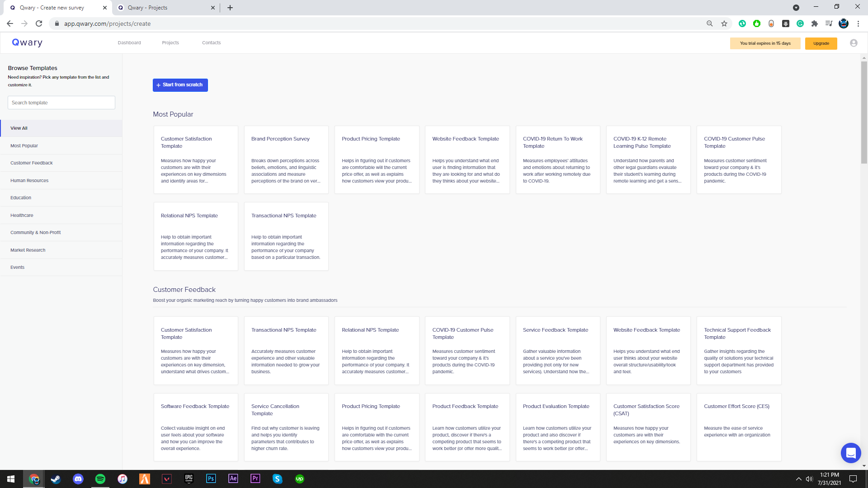The width and height of the screenshot is (868, 488).
Task: Expand the system tray hidden icons
Action: coord(798,479)
